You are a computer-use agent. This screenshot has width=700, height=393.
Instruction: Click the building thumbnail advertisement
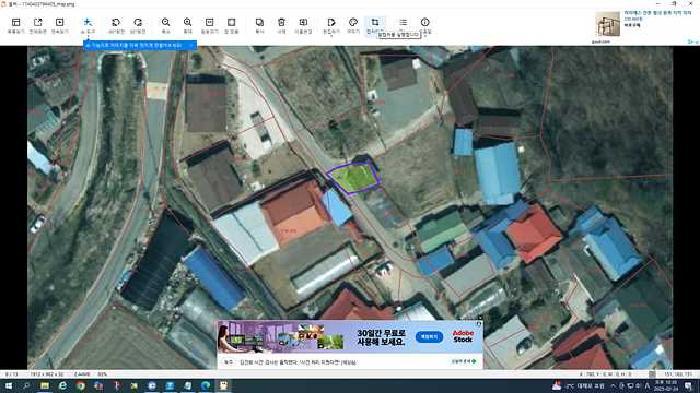click(x=608, y=25)
